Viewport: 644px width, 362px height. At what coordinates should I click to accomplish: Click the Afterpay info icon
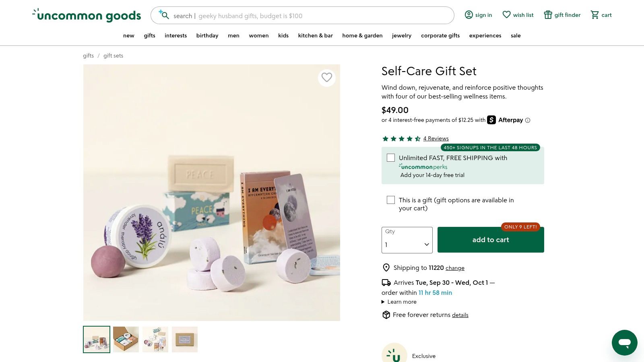coord(528,120)
